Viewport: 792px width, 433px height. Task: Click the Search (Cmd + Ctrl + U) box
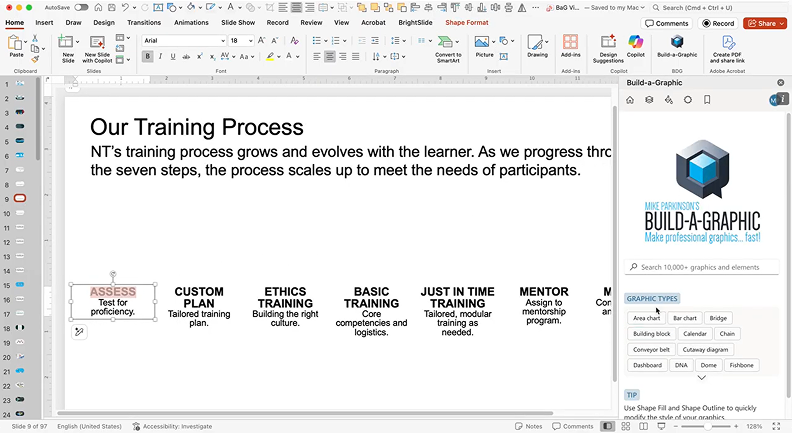pyautogui.click(x=719, y=8)
